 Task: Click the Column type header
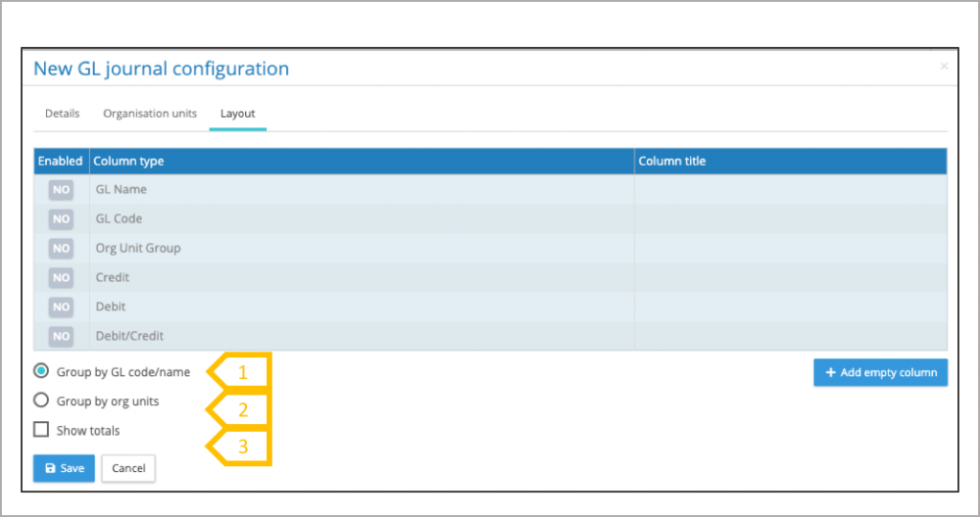click(128, 161)
